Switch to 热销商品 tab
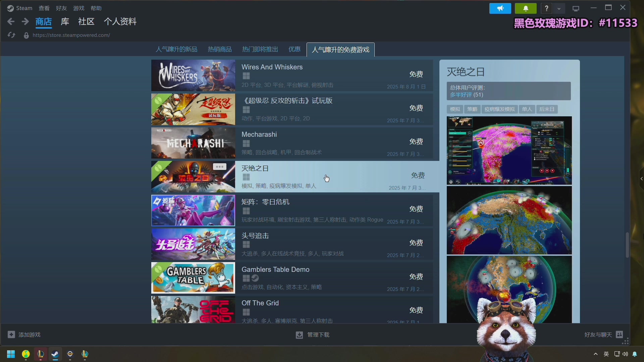Screen dimensions: 644x362 point(220,50)
